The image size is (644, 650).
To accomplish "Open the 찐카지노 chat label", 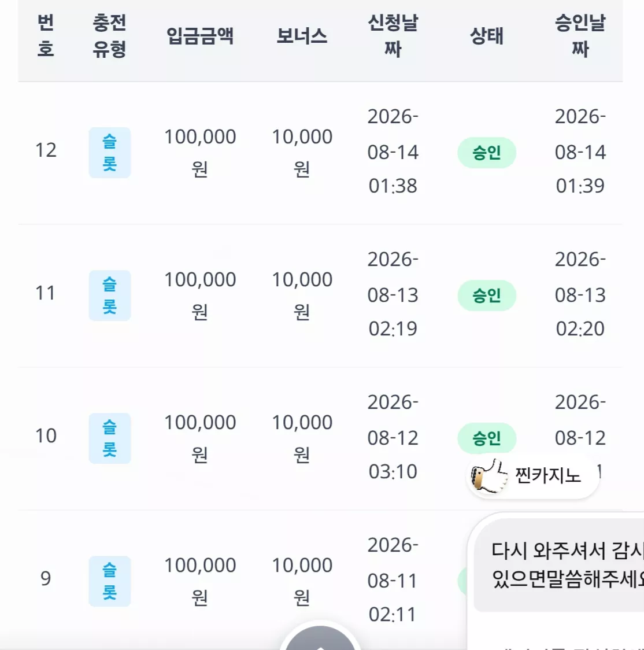I will 548,475.
